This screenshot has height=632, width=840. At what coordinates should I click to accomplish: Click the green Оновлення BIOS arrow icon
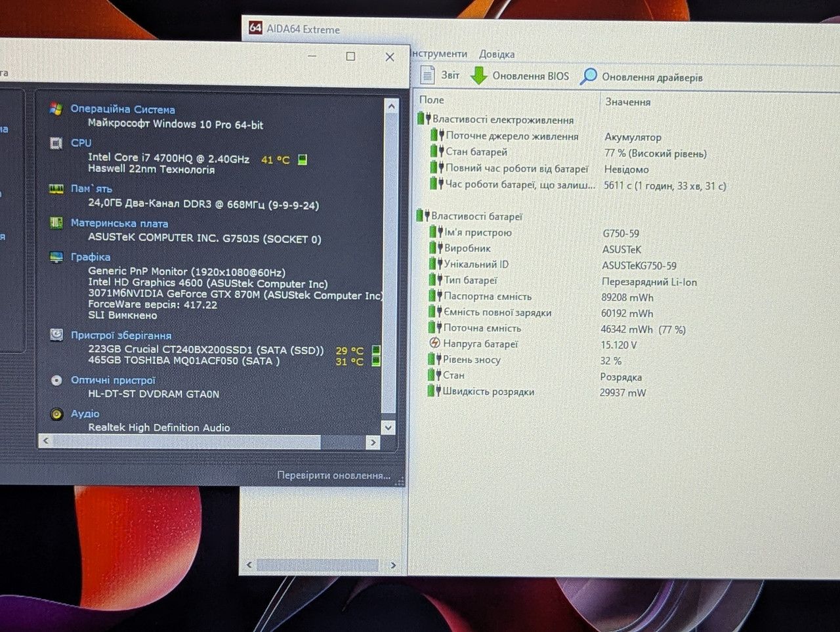(x=479, y=75)
